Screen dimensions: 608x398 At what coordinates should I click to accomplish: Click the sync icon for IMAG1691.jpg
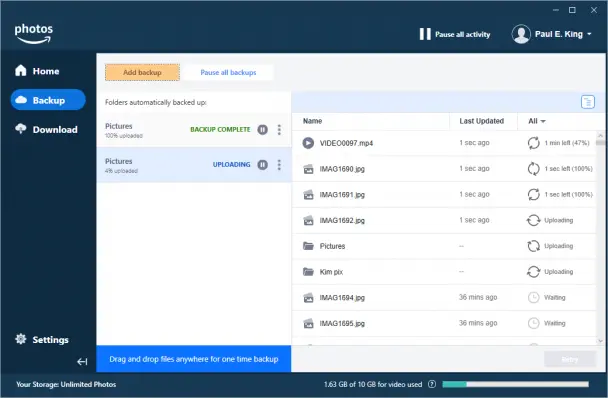click(534, 194)
